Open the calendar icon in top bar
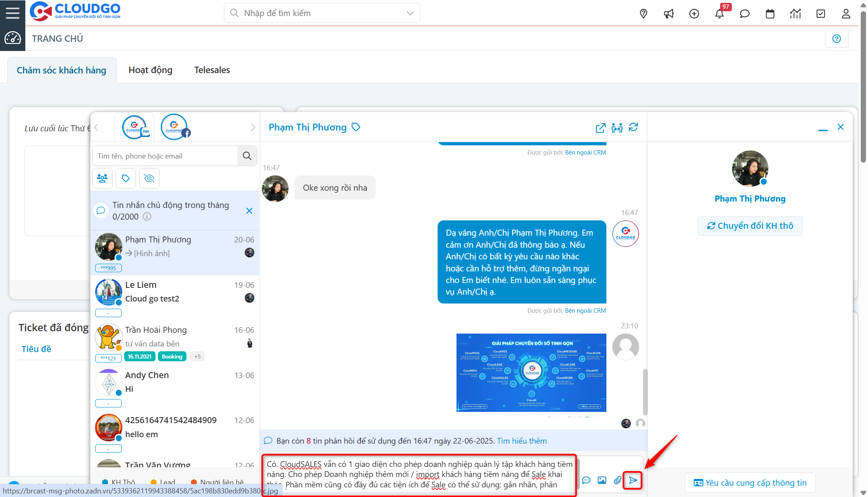 [x=770, y=13]
